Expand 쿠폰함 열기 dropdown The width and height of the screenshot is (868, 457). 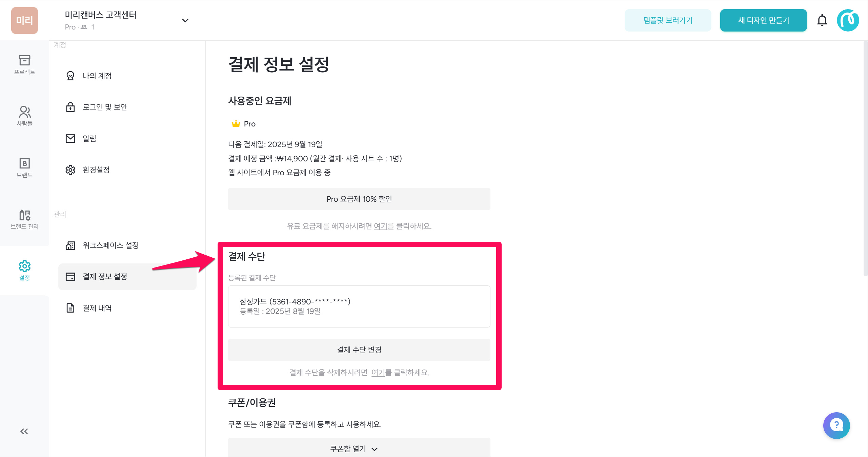(x=359, y=448)
